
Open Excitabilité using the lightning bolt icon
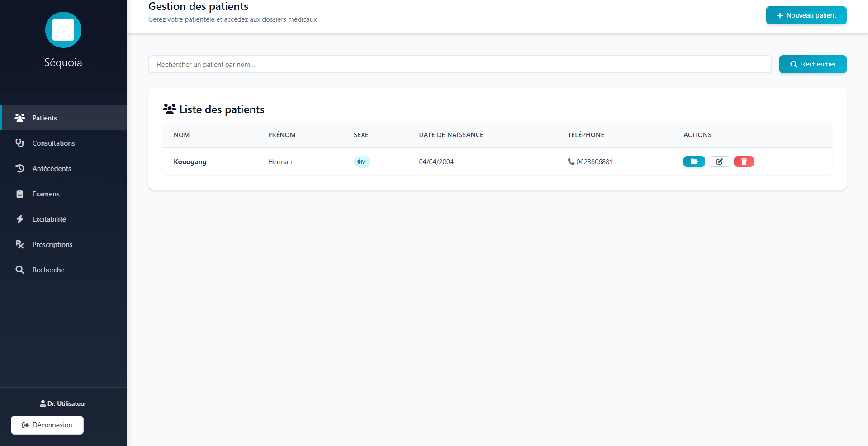[x=20, y=219]
